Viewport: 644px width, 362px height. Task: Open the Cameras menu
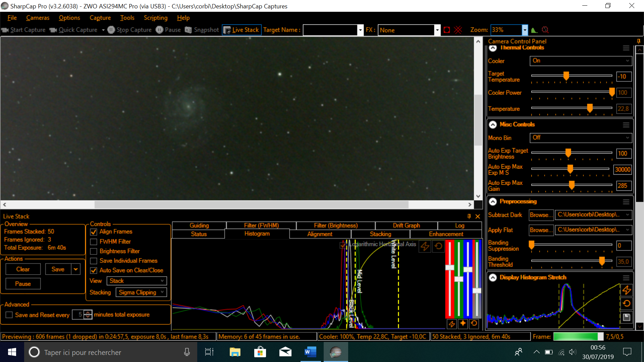coord(38,18)
